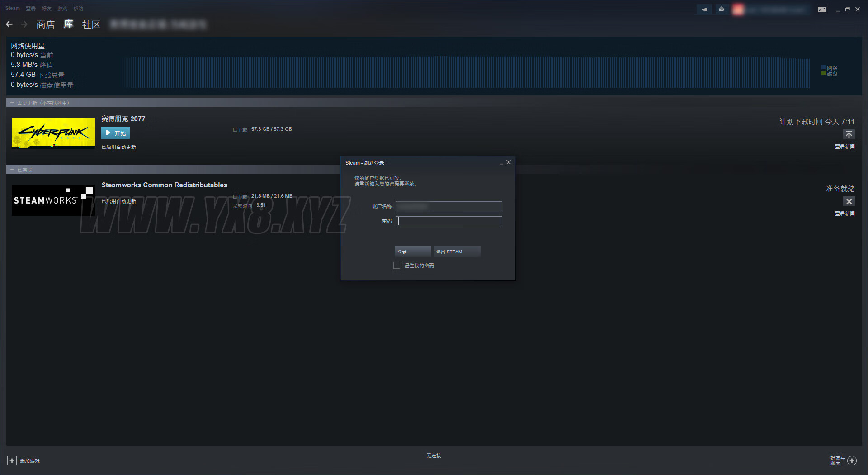The height and width of the screenshot is (475, 868).
Task: Click the add game plus icon
Action: [x=12, y=461]
